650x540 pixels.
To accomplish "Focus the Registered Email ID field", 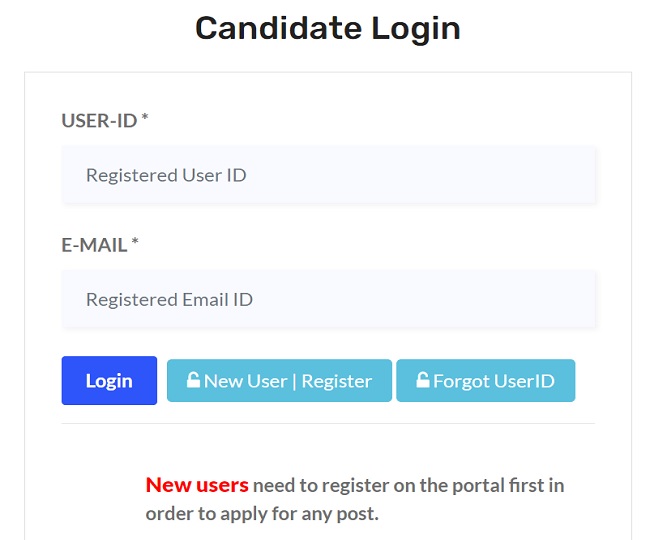I will (329, 299).
